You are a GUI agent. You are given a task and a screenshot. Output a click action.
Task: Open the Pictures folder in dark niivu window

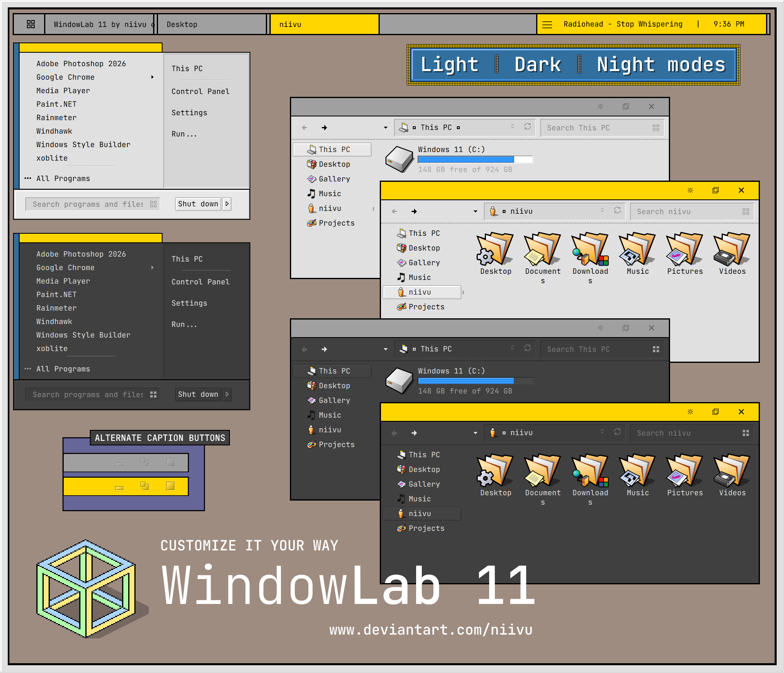(x=685, y=475)
